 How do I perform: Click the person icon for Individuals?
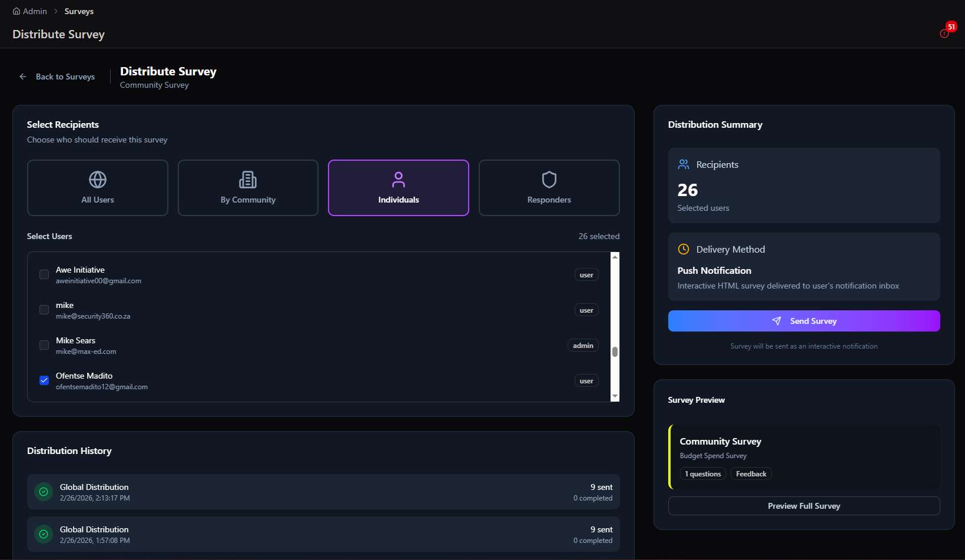point(399,179)
